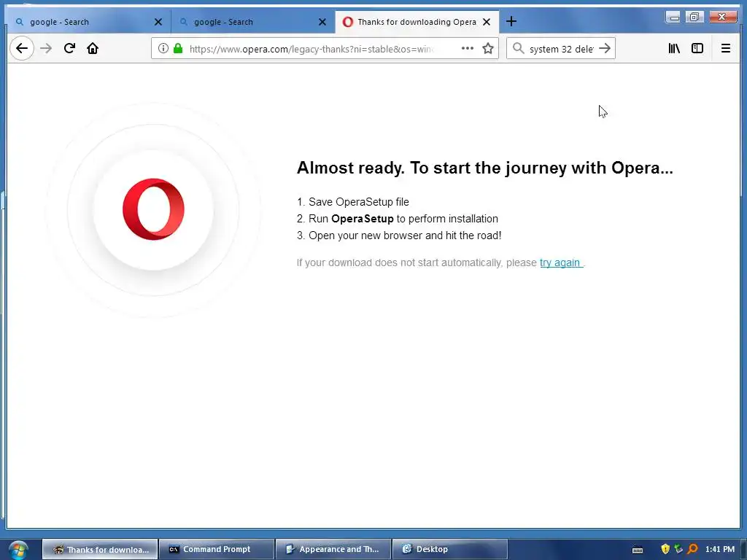This screenshot has height=560, width=747.
Task: Open the on-screen keyboard tray icon
Action: (638, 550)
